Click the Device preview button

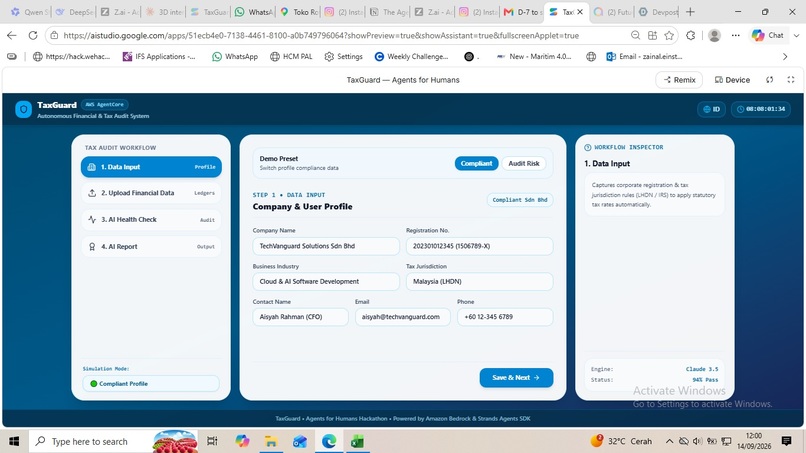[732, 80]
